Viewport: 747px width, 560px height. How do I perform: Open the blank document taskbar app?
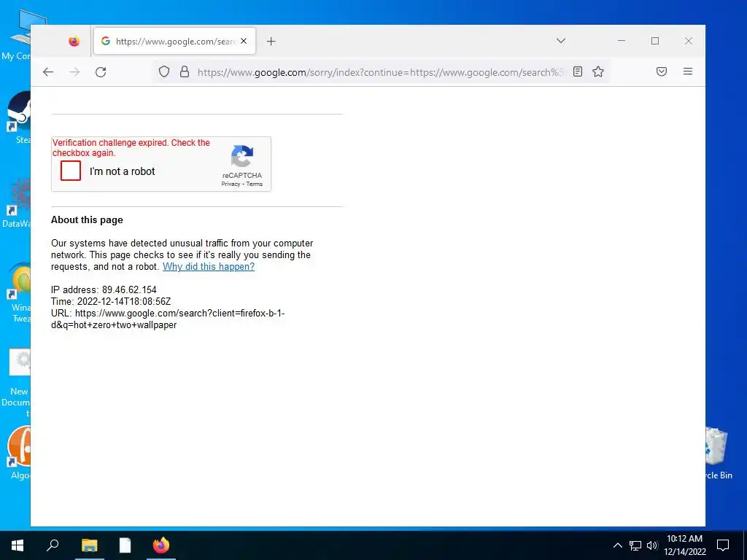click(x=125, y=545)
